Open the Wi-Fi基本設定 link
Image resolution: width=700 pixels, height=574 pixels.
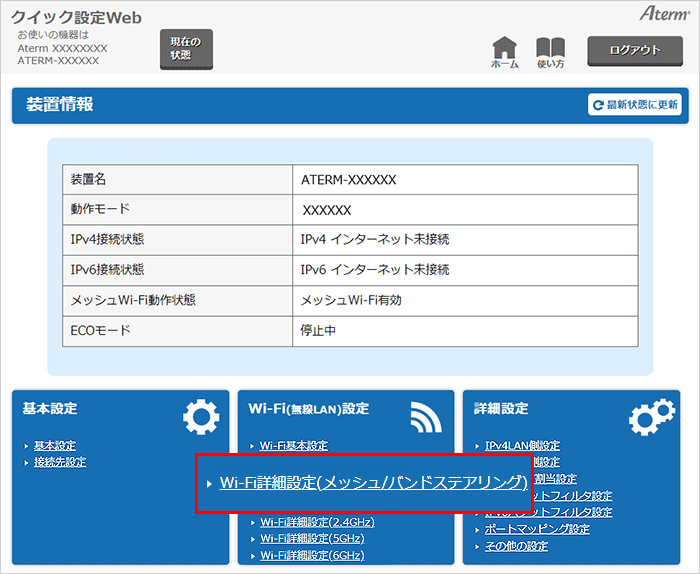tap(294, 446)
